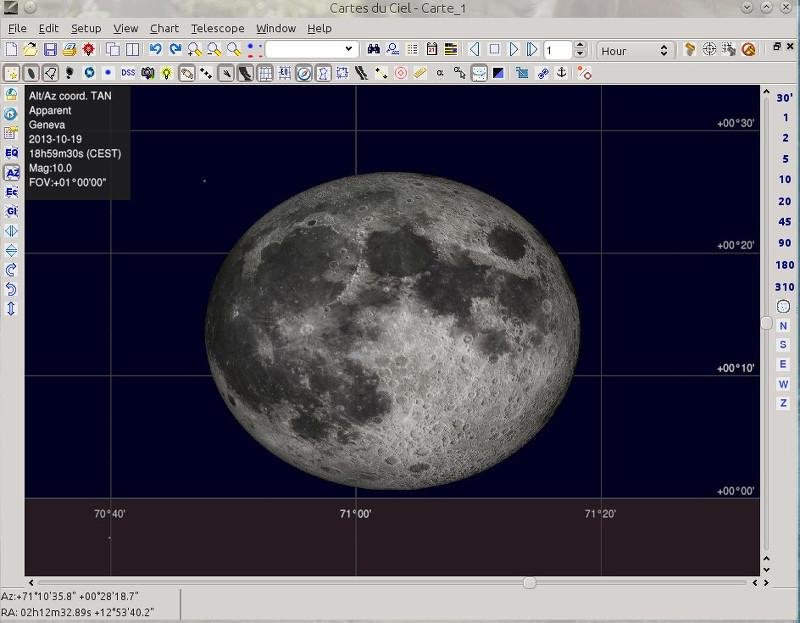Toggle AZ alt-azimuth coordinate mode

(x=12, y=173)
